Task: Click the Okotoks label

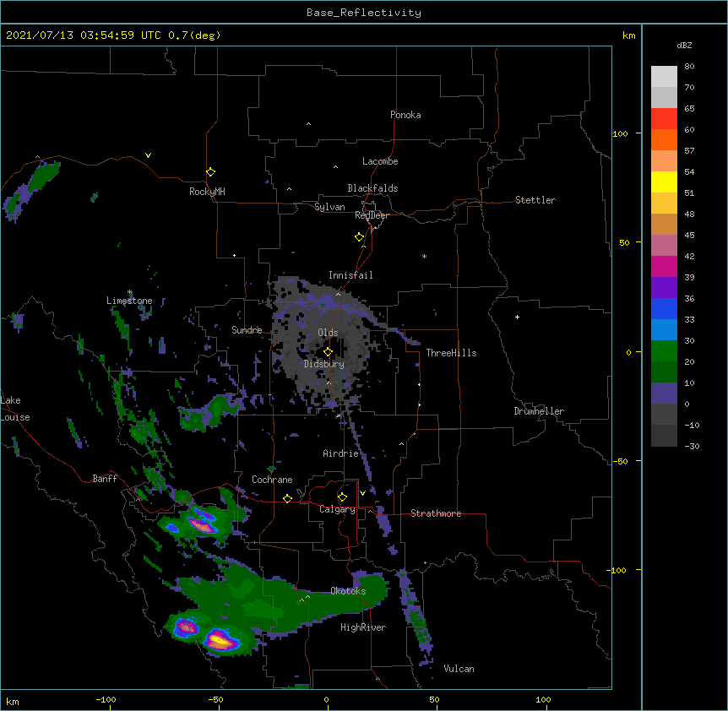Action: click(x=348, y=591)
